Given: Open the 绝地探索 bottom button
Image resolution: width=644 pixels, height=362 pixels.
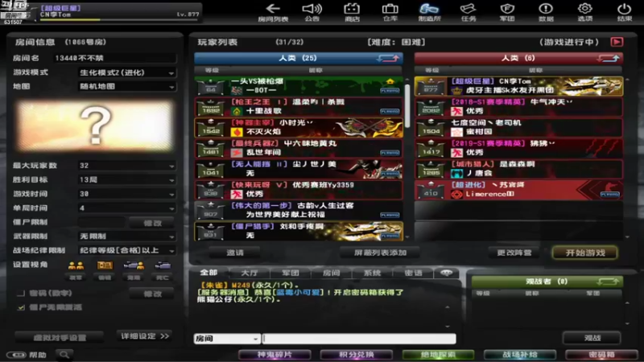Looking at the screenshot, I should pyautogui.click(x=438, y=355).
